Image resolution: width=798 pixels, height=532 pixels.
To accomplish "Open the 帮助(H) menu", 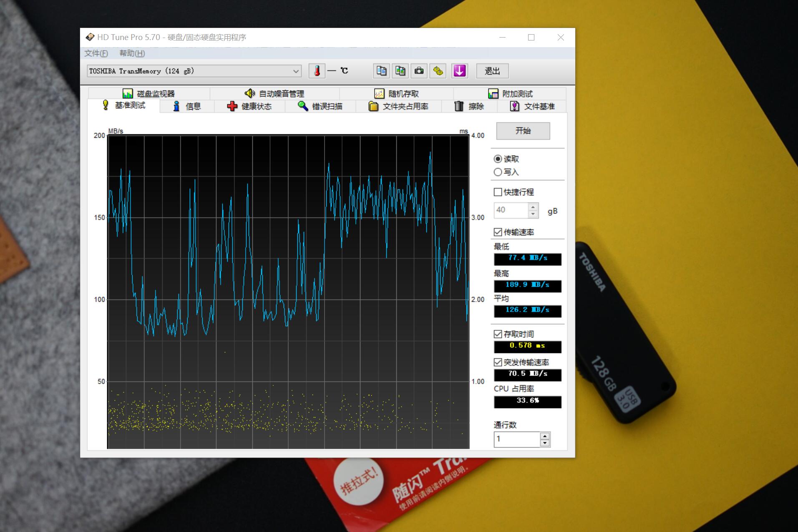I will (x=132, y=53).
